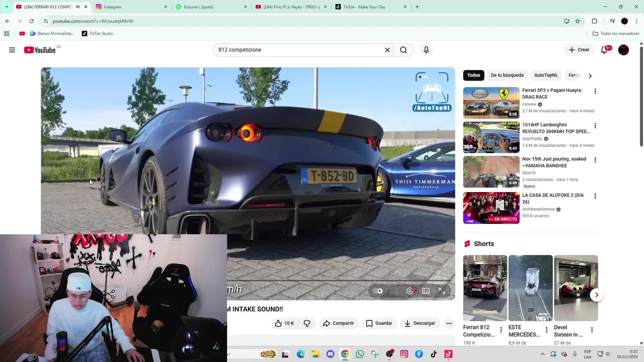The height and width of the screenshot is (362, 644).
Task: Mute the Ferrari 812 tab audio
Action: tap(77, 7)
